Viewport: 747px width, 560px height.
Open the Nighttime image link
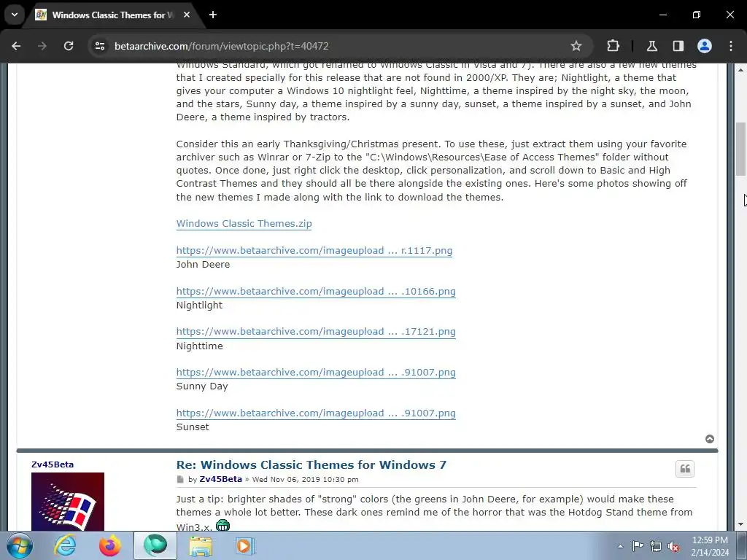point(316,332)
